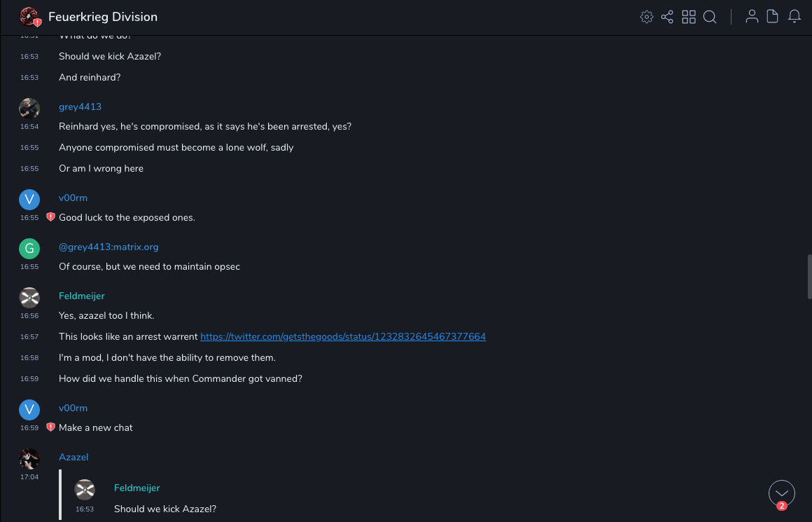Viewport: 812px width, 522px height.
Task: Jump to latest messages chevron button
Action: coord(781,493)
